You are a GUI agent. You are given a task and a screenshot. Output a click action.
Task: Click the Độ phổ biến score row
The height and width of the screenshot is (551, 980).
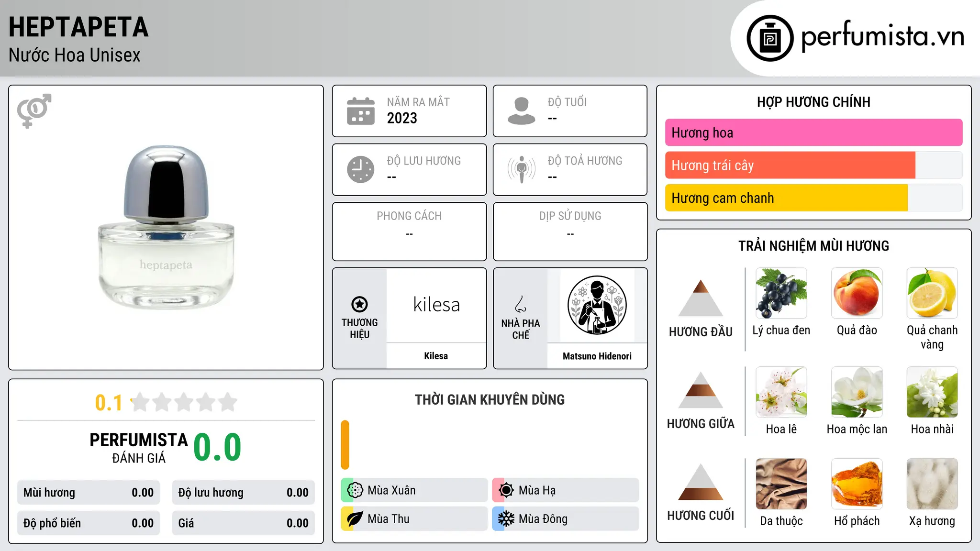pos(89,523)
